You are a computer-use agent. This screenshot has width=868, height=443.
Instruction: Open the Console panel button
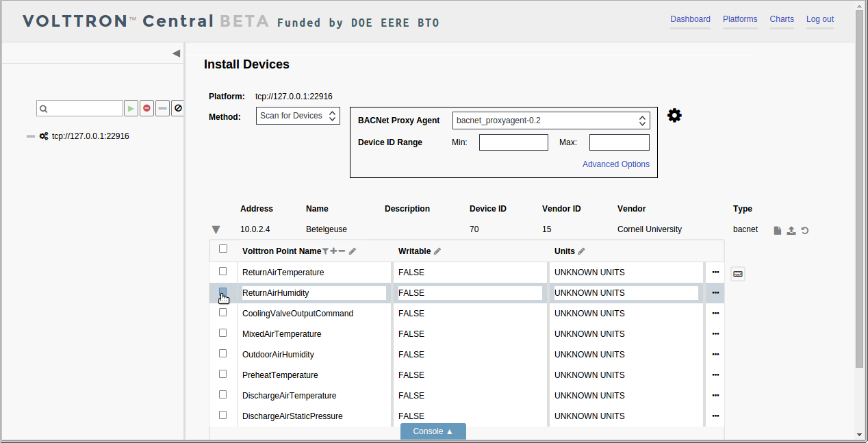[x=433, y=431]
